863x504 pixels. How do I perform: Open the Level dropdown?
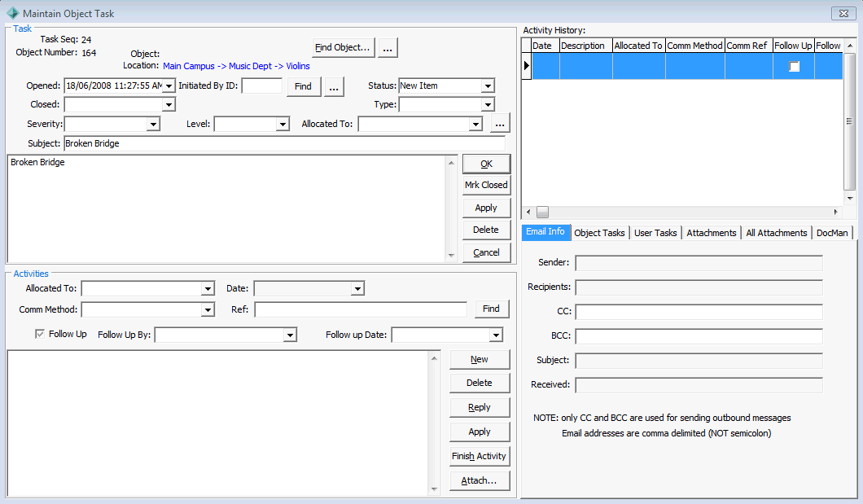[x=283, y=125]
